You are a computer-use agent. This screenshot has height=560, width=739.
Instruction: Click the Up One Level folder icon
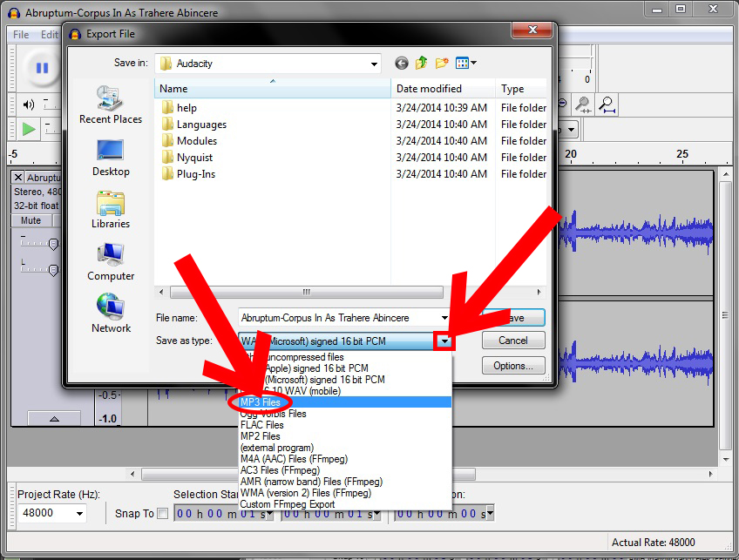(x=420, y=63)
